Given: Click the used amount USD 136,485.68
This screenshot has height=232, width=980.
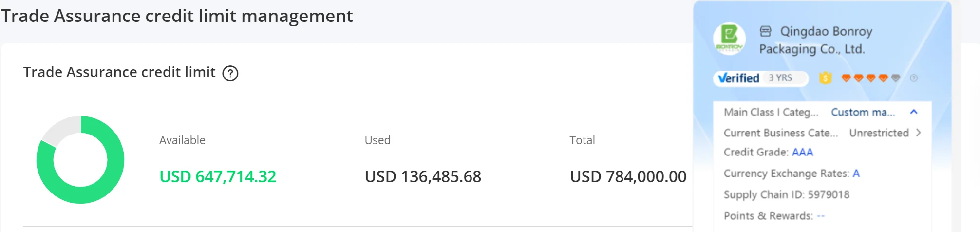Looking at the screenshot, I should pos(423,176).
